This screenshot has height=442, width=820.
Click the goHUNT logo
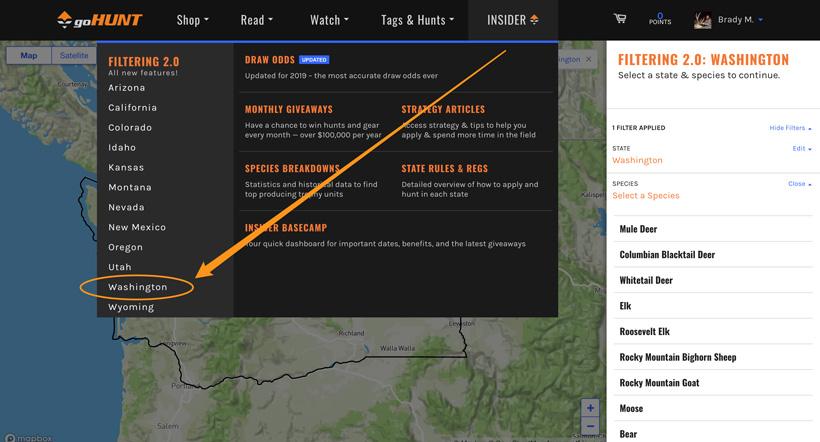coord(99,20)
